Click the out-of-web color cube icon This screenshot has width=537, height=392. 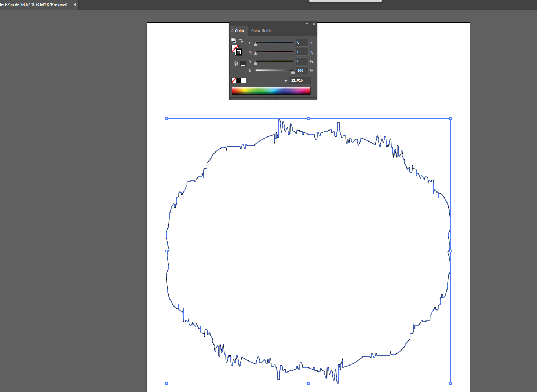click(x=235, y=63)
